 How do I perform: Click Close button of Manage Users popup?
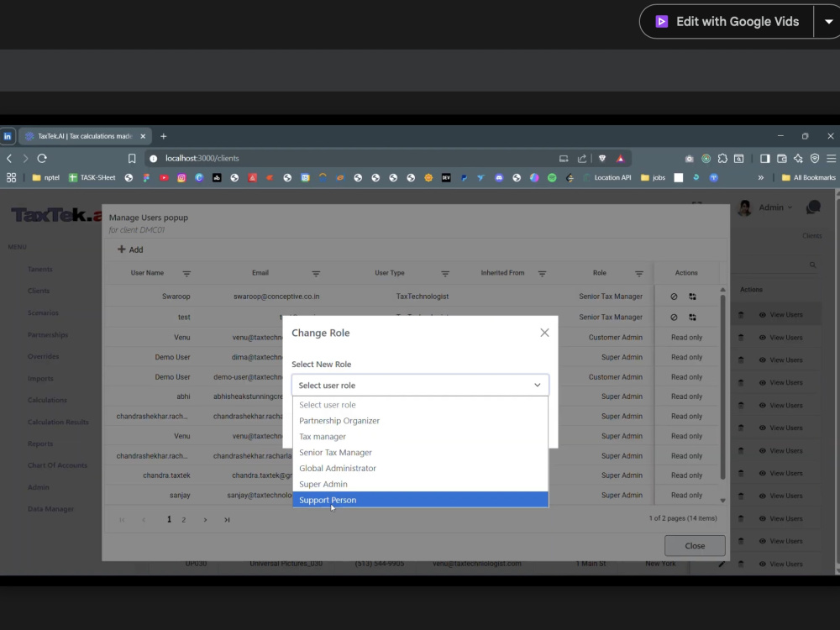point(695,545)
